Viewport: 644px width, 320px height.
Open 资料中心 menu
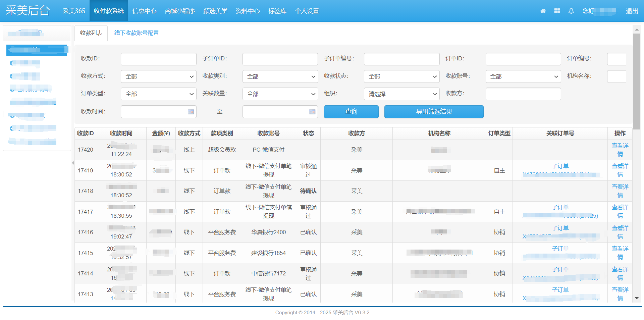point(248,11)
